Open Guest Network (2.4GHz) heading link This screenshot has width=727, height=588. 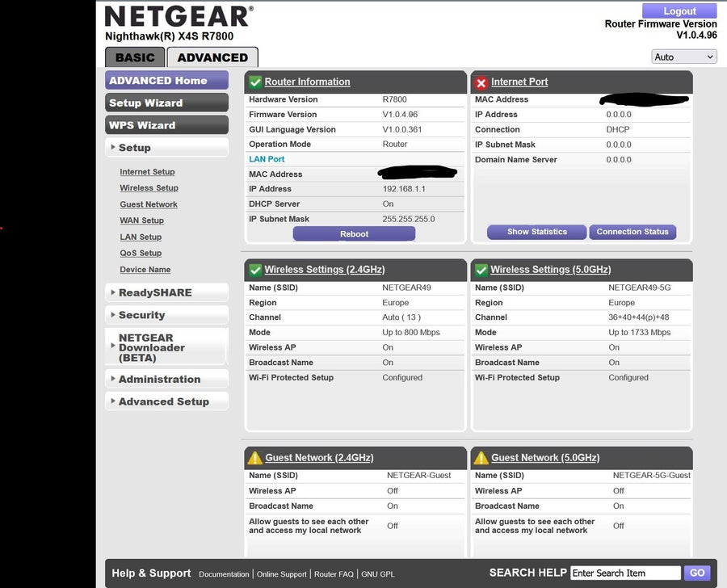(319, 458)
